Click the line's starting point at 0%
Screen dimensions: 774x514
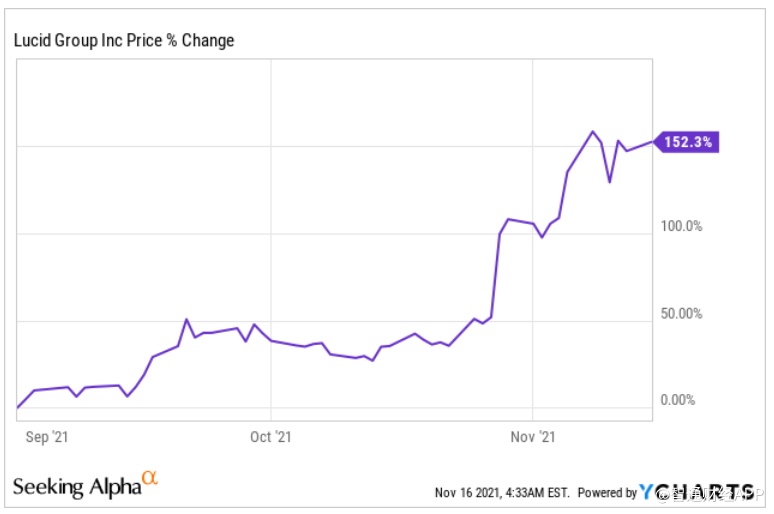(18, 407)
